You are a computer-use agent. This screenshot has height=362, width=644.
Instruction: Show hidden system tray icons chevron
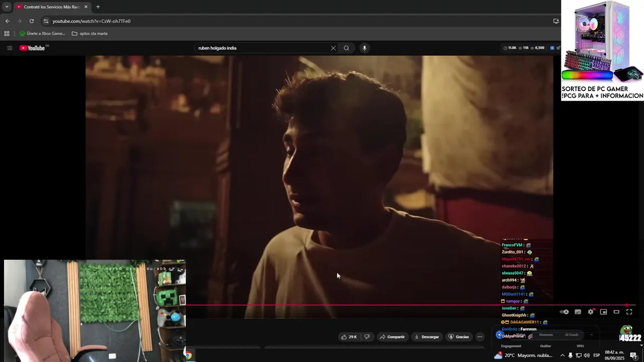tap(562, 355)
